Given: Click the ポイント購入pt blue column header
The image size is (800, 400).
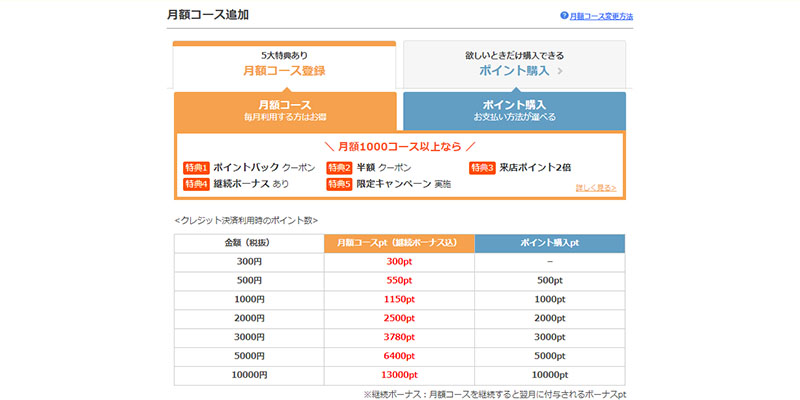Looking at the screenshot, I should 549,243.
